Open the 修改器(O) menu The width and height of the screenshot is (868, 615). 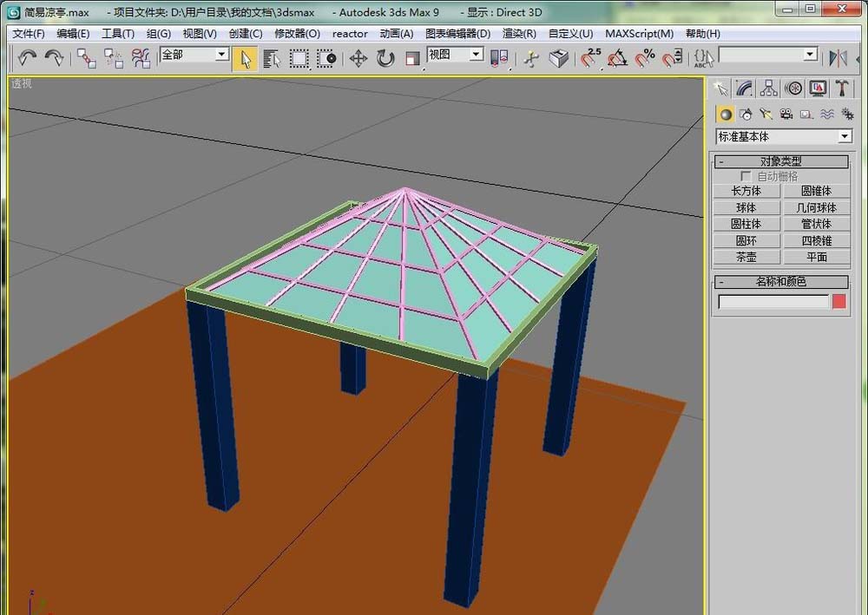pyautogui.click(x=297, y=34)
